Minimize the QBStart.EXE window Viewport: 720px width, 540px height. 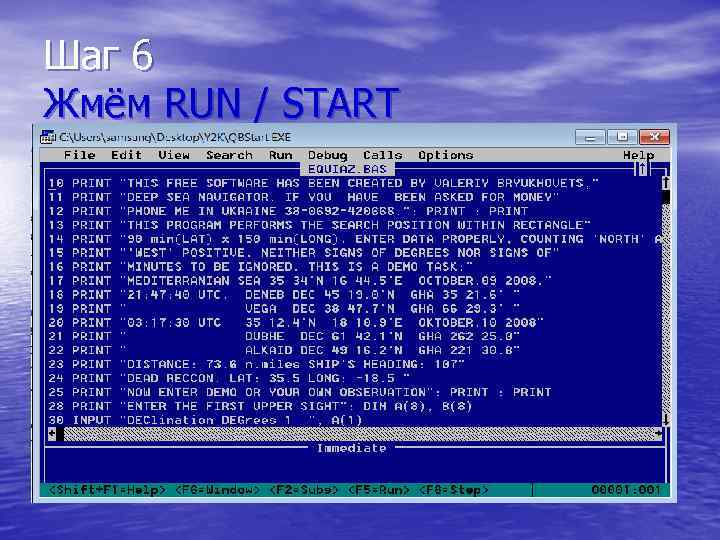pos(590,137)
